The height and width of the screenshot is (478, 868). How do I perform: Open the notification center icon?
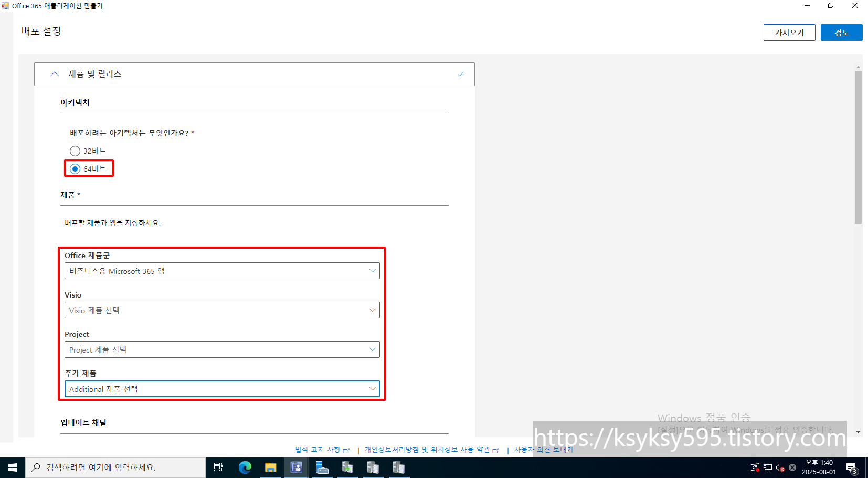852,468
